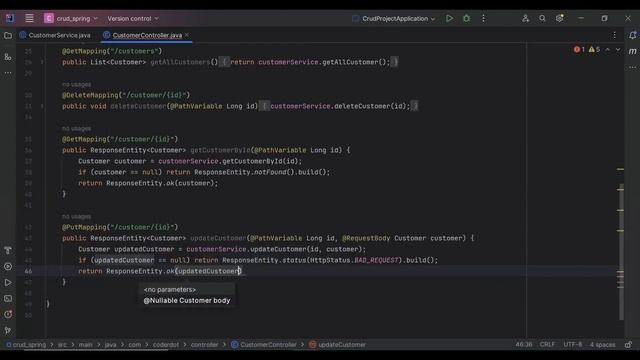Screen dimensions: 640x360
Task: Go to previous highlighted problem arrow
Action: [x=607, y=49]
